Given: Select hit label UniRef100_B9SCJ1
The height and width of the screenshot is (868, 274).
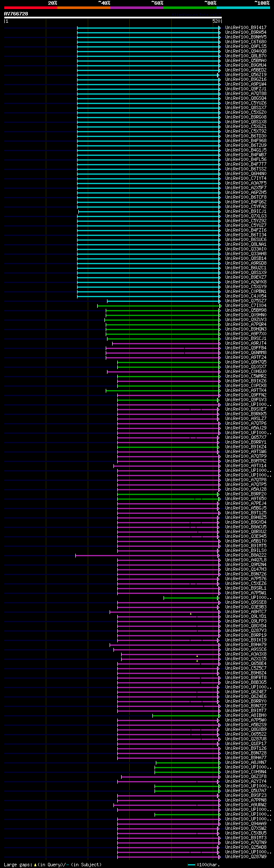Looking at the screenshot, I should pos(246,338).
